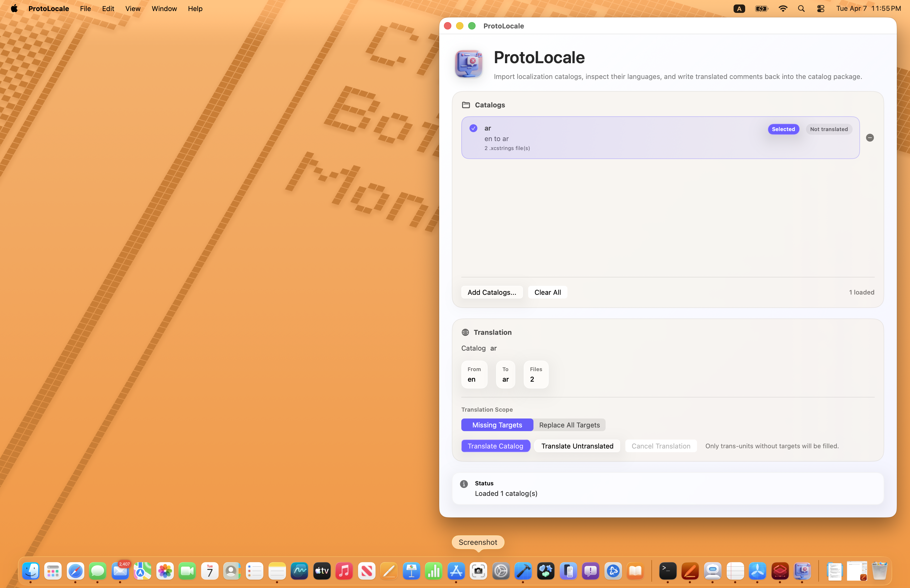Open Spotlight search in menu bar
The width and height of the screenshot is (910, 588).
801,8
